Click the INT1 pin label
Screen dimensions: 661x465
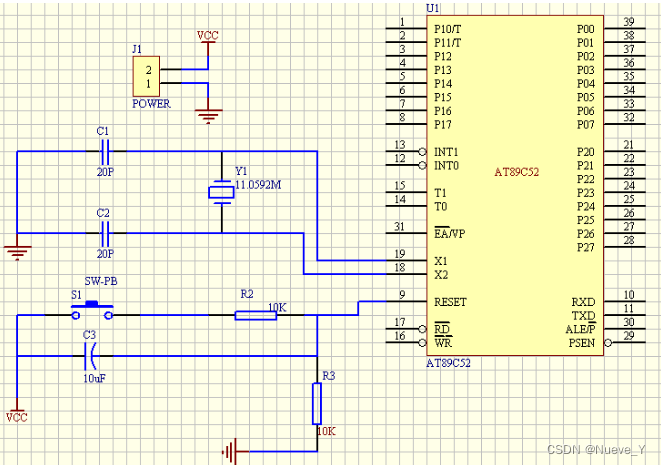point(446,152)
